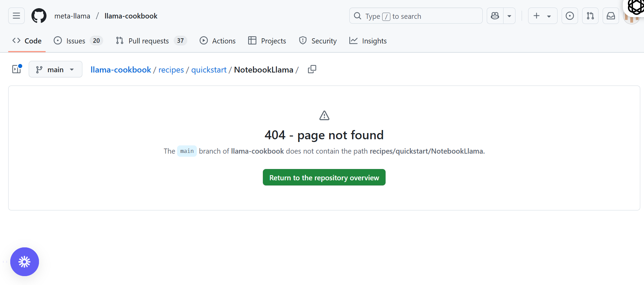
Task: Click the search input field
Action: [416, 16]
